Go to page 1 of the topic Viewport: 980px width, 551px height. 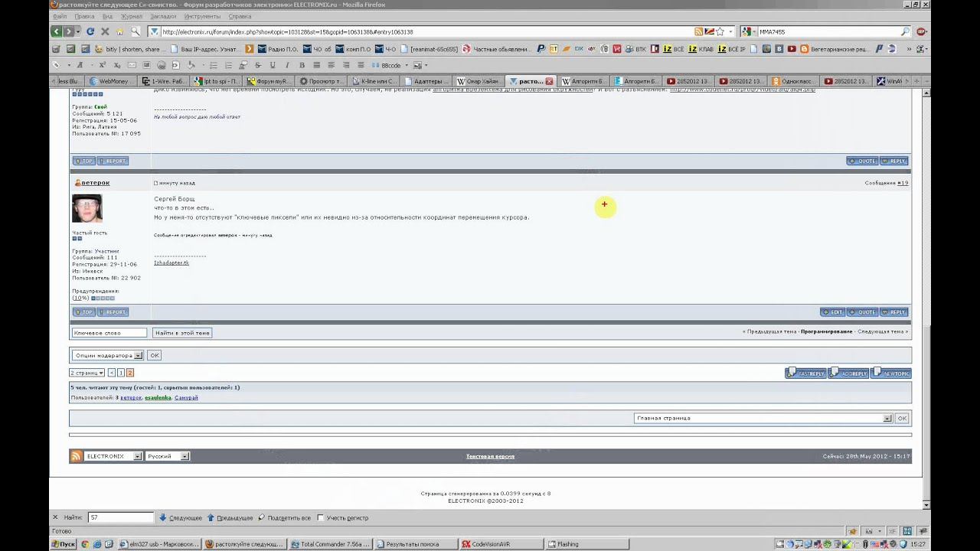(121, 373)
